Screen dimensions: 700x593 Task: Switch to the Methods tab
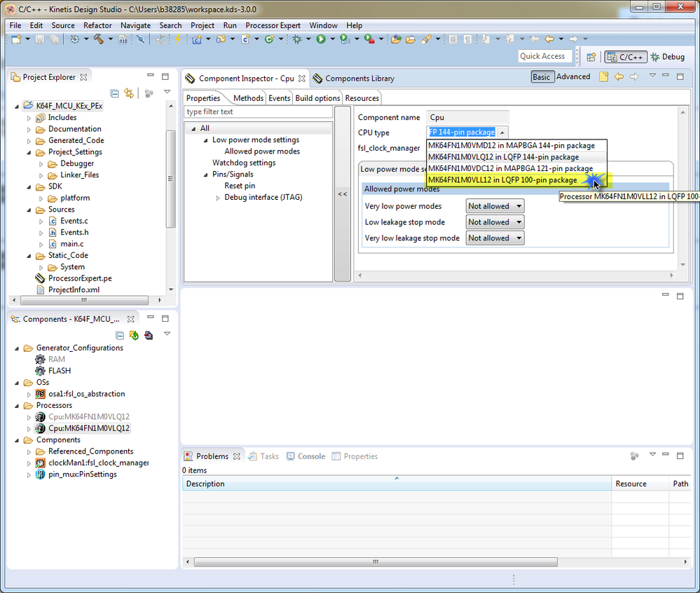pos(248,98)
